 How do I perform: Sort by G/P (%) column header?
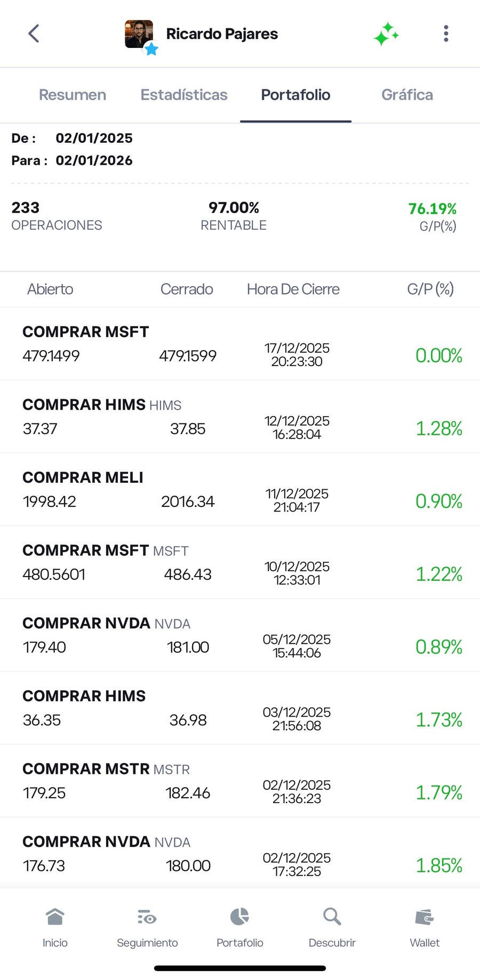430,289
